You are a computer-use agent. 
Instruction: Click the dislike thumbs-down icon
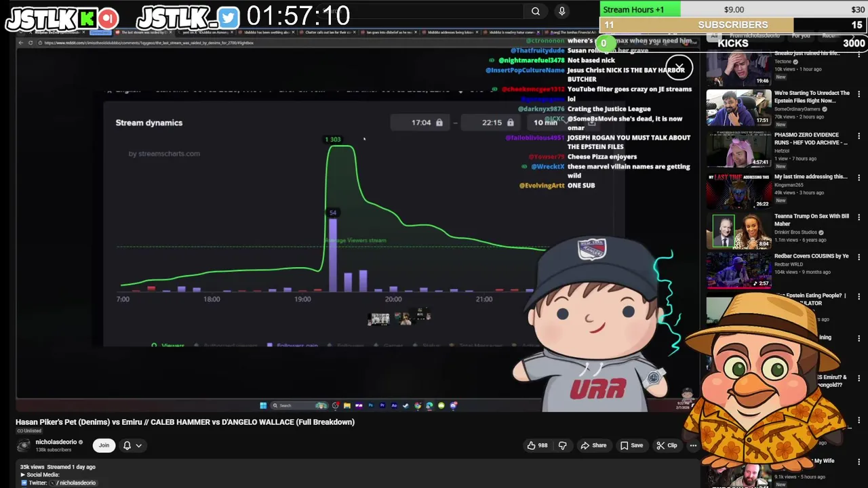[562, 445]
